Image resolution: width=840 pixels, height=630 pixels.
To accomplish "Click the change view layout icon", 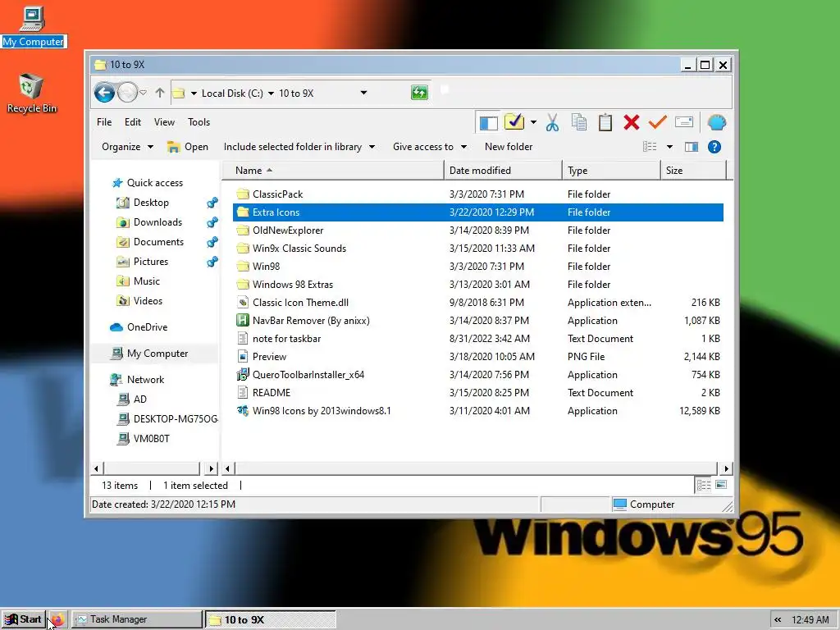I will click(650, 147).
